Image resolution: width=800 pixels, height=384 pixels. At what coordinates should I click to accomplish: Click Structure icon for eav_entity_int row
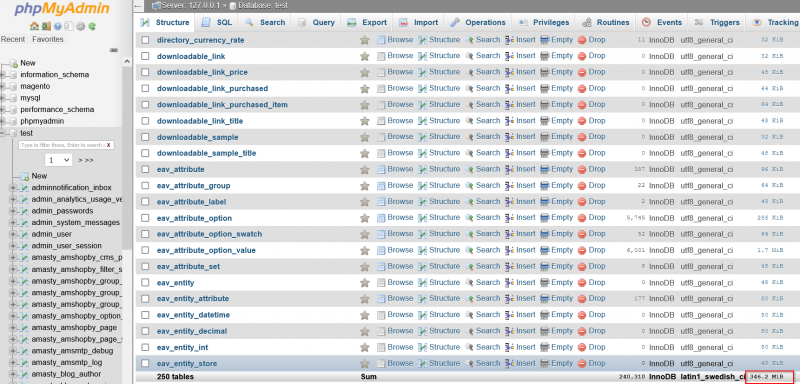click(422, 347)
